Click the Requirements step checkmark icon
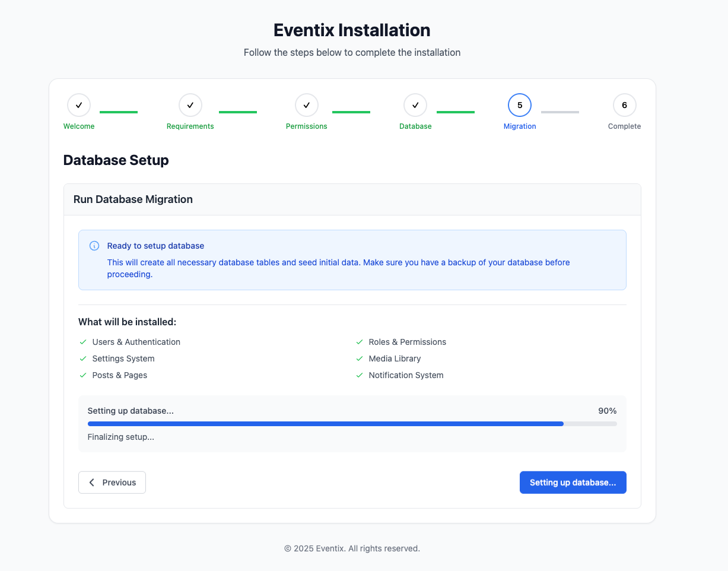The width and height of the screenshot is (728, 571). point(190,104)
